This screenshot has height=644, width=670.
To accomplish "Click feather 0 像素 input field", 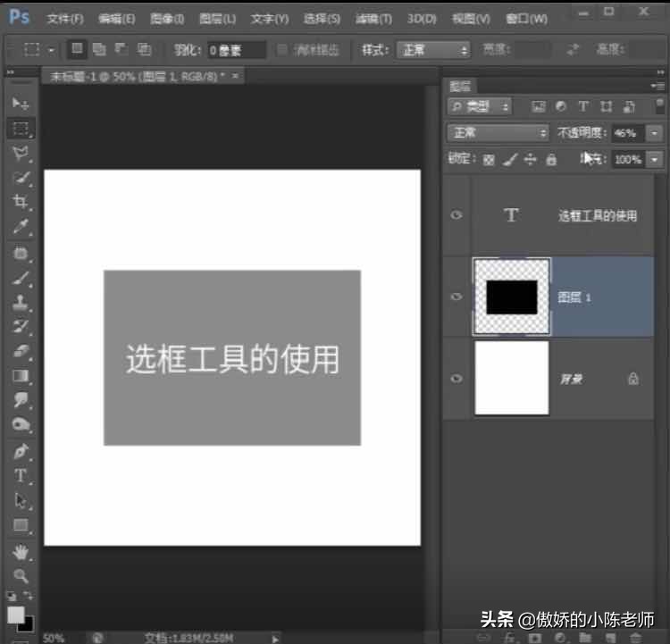I will click(237, 50).
